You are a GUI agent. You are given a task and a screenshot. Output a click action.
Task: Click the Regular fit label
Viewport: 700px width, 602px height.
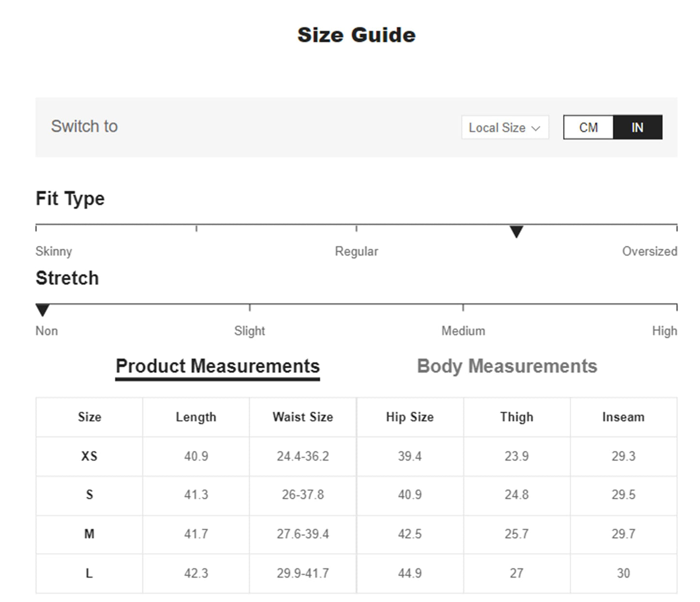[357, 252]
